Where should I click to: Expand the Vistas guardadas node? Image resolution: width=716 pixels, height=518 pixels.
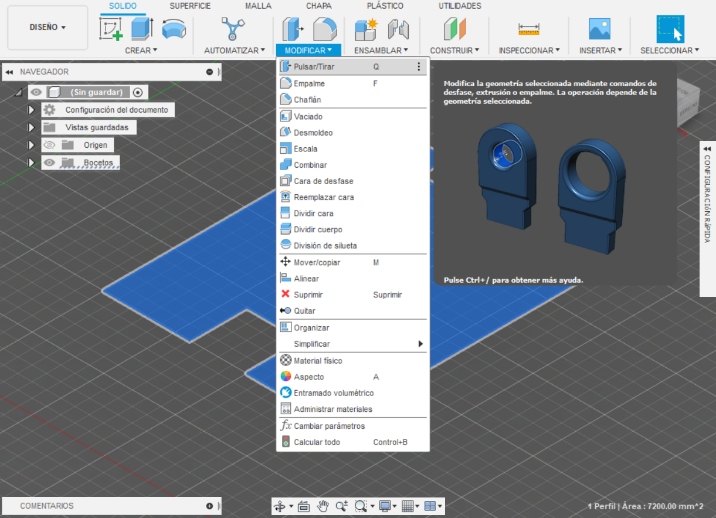(31, 127)
